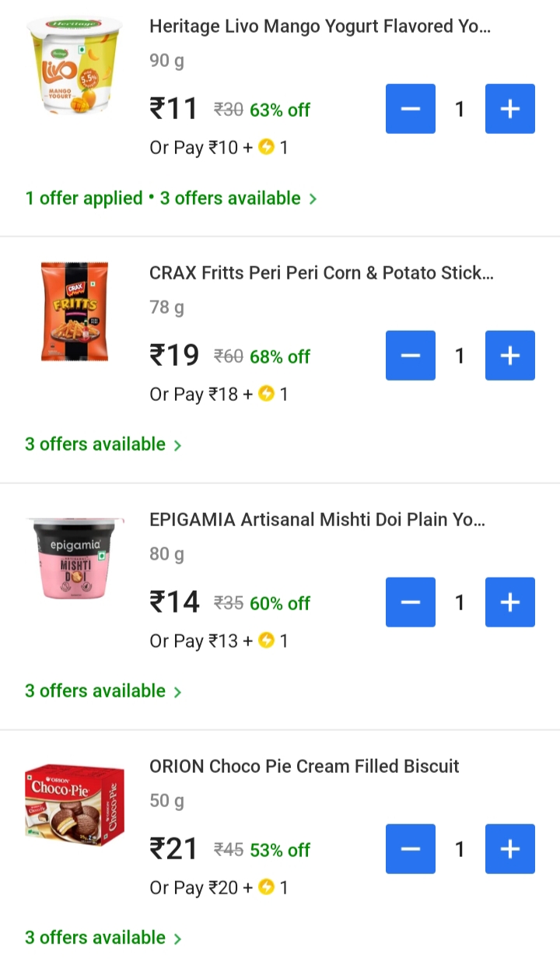Tap the CRAX Fritts packet thumbnail
This screenshot has width=560, height=969.
[75, 312]
